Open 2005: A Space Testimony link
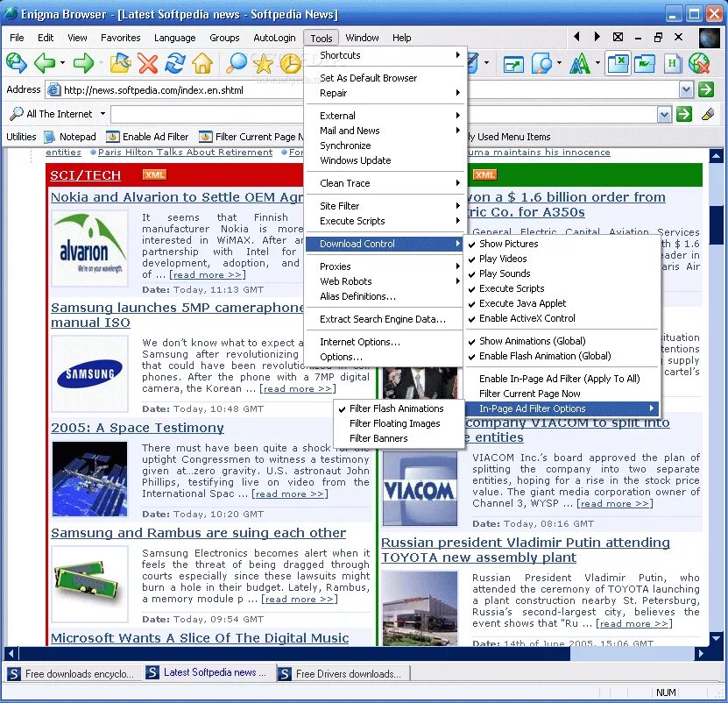Image resolution: width=728 pixels, height=703 pixels. click(138, 428)
